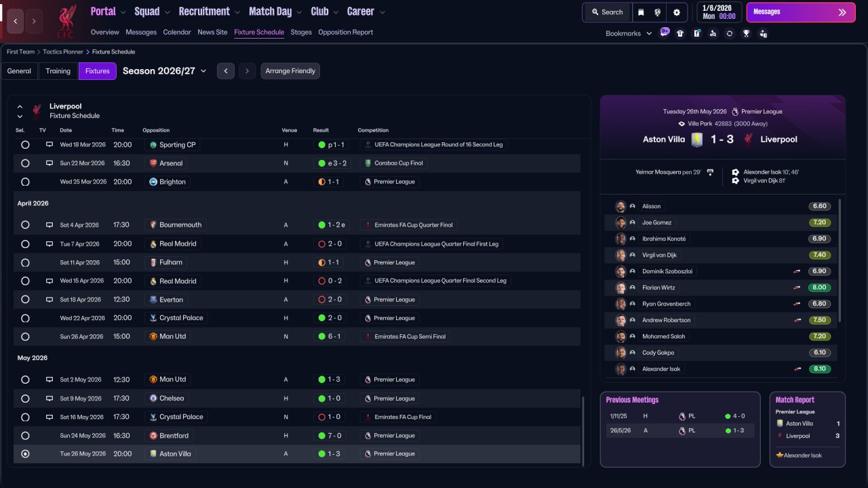The image size is (868, 488).
Task: Switch to the Overview tab
Action: pyautogui.click(x=105, y=32)
